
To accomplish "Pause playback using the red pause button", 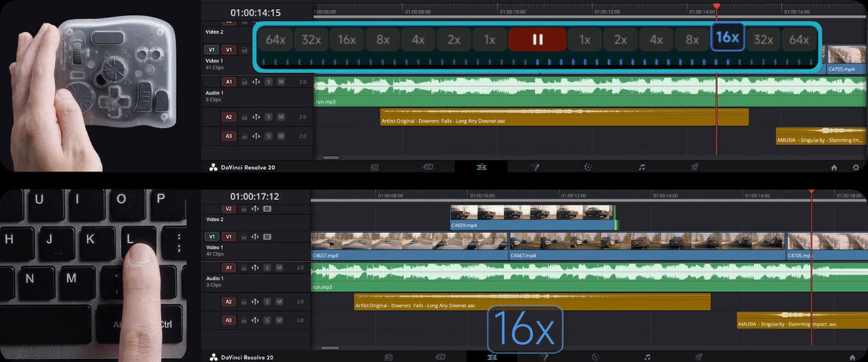I will pos(537,39).
